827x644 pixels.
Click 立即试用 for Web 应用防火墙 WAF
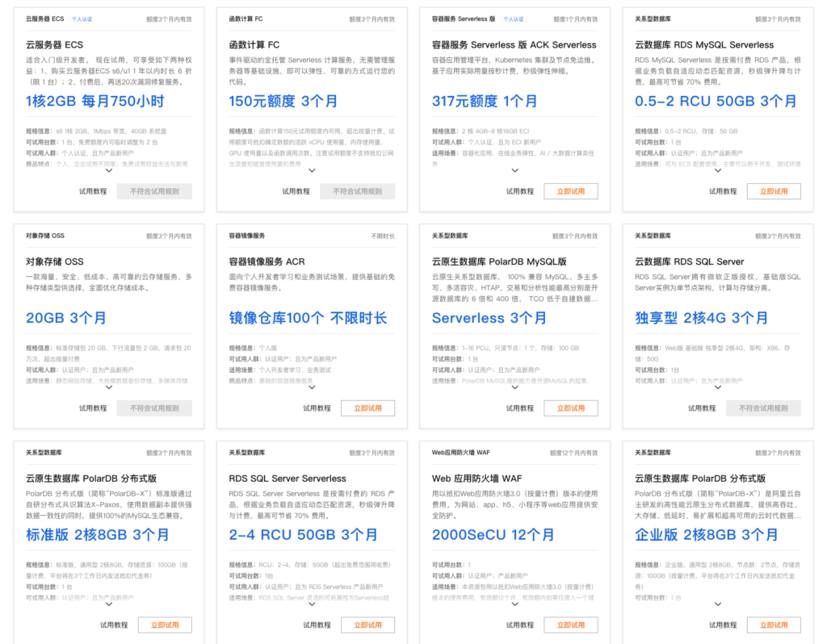(x=571, y=625)
